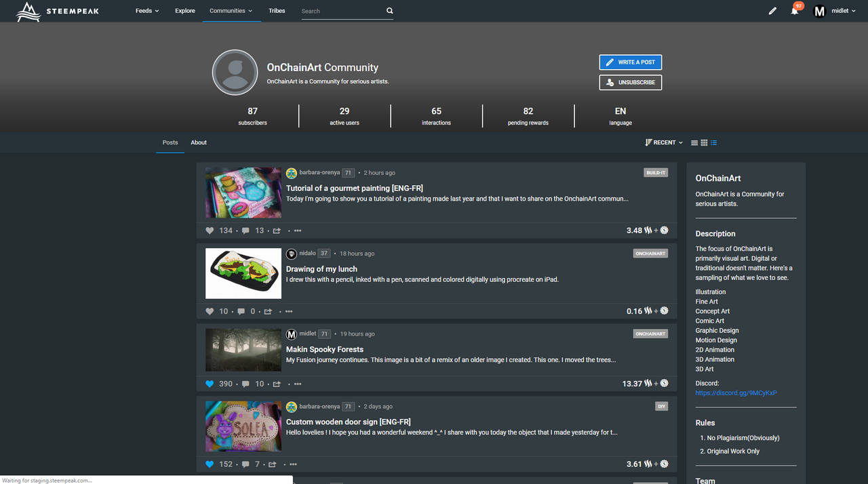Switch to detailed list layout icon
Screen dimensions: 868x484
pos(713,142)
